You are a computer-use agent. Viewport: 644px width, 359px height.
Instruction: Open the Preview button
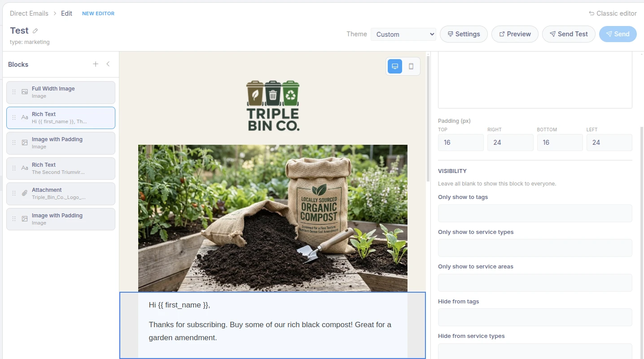click(x=515, y=34)
